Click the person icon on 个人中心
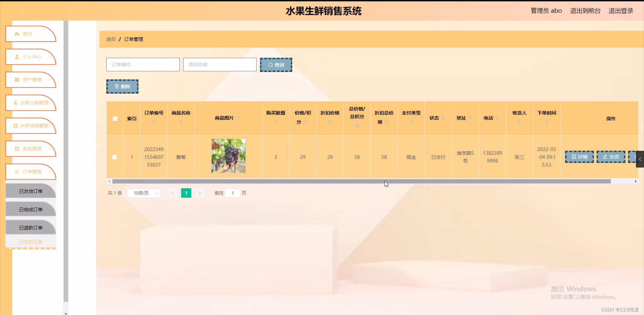Image resolution: width=644 pixels, height=315 pixels. pos(17,57)
